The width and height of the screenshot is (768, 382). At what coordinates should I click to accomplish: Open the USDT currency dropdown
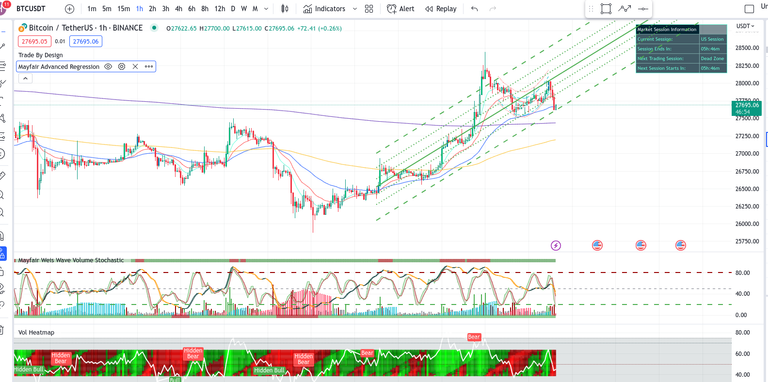[x=745, y=26]
